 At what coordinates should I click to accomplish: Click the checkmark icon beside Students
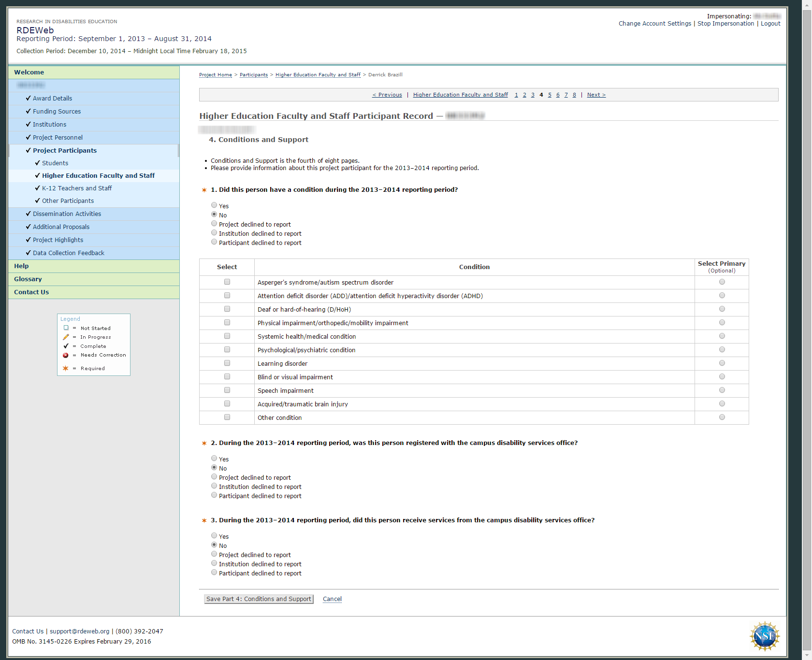click(37, 163)
